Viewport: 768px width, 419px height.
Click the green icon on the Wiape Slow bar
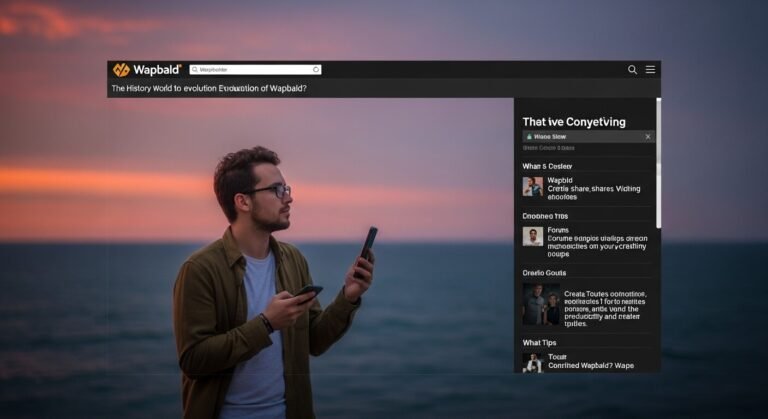[528, 136]
